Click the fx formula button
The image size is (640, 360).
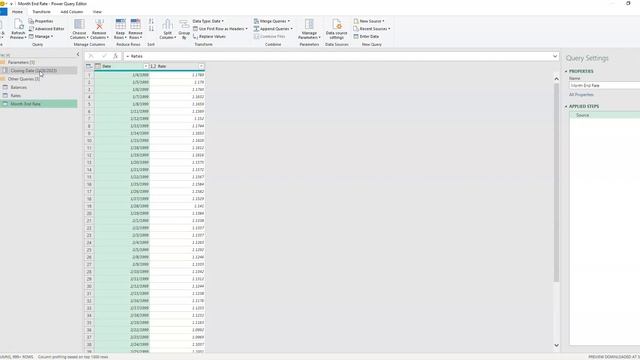[x=116, y=56]
